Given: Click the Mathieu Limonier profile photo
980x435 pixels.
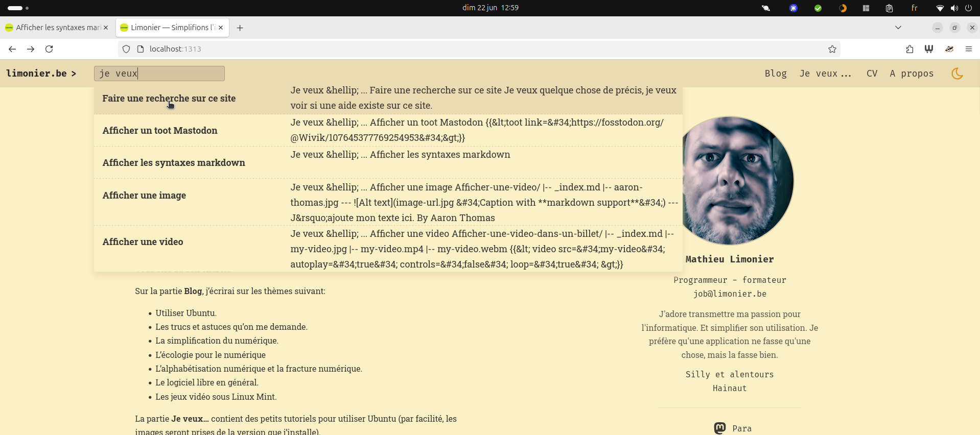Looking at the screenshot, I should tap(736, 180).
